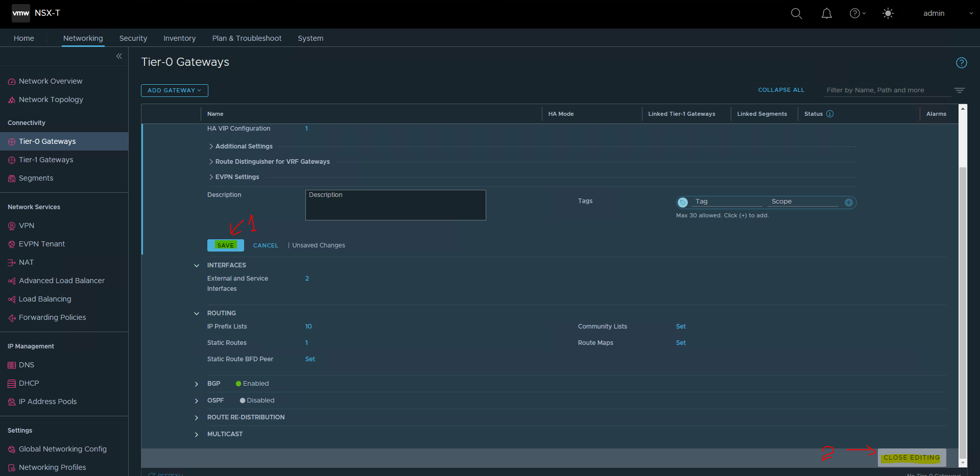The height and width of the screenshot is (476, 980).
Task: Open Static Routes count link
Action: (306, 343)
